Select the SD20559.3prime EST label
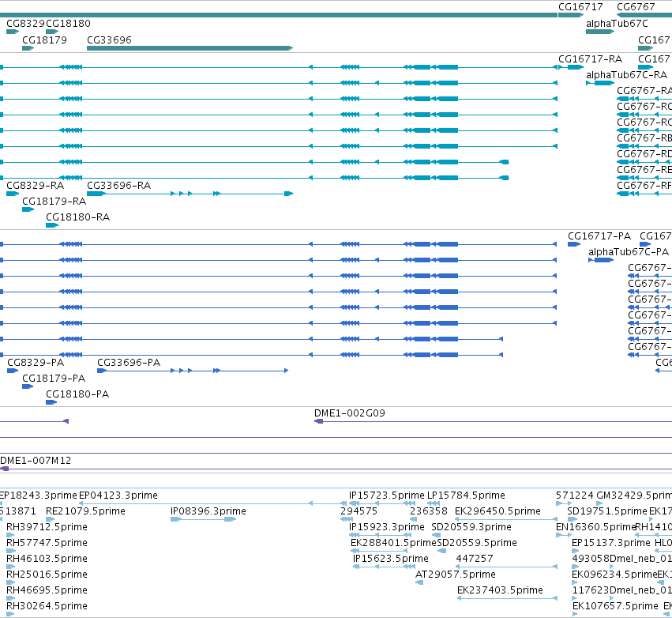 pos(471,527)
